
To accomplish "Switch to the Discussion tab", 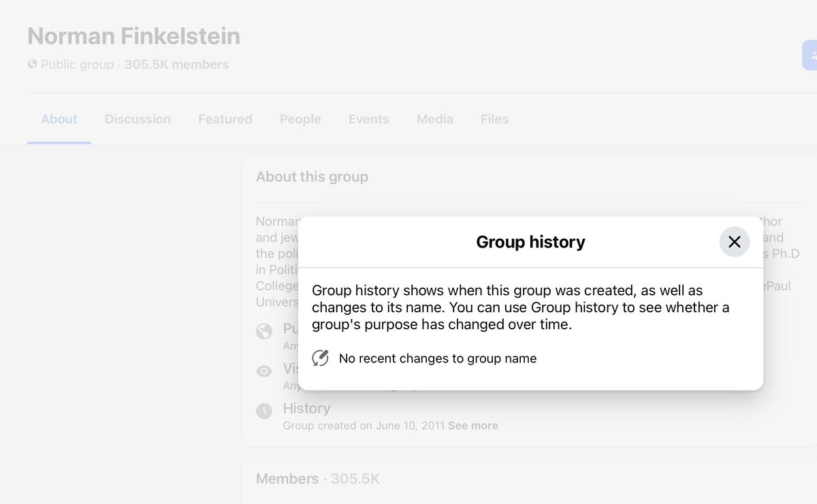I will coord(138,119).
